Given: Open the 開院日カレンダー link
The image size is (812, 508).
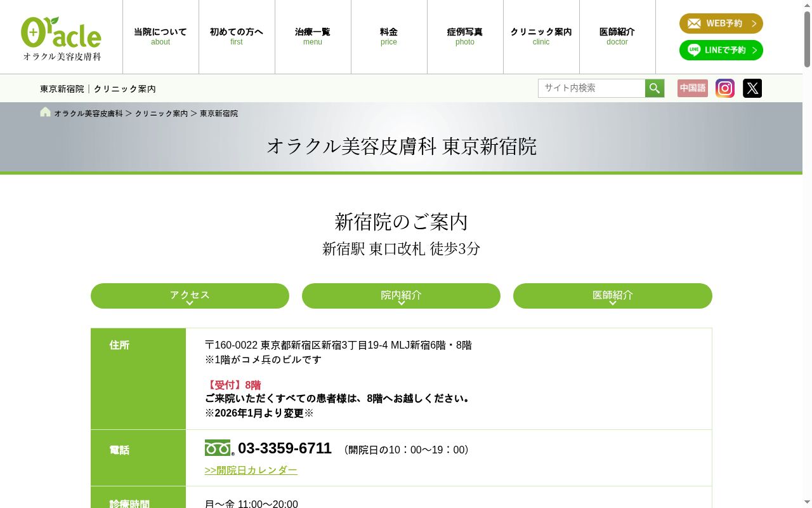Looking at the screenshot, I should point(251,471).
